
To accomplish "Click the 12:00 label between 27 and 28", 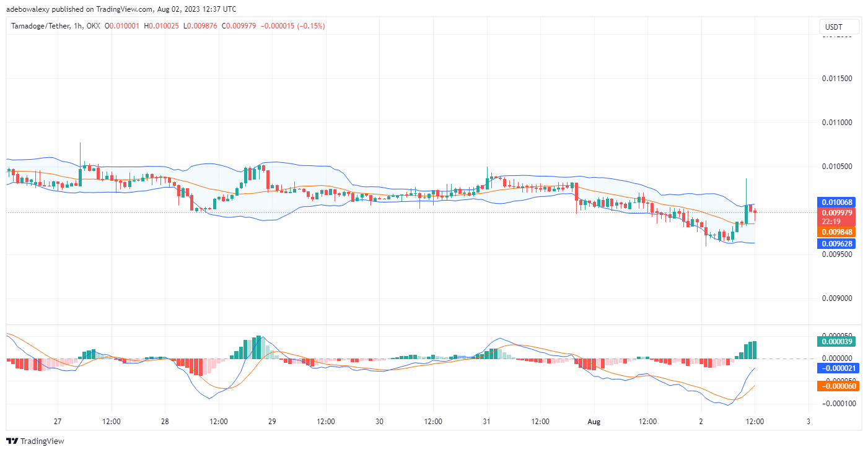I will coord(112,421).
